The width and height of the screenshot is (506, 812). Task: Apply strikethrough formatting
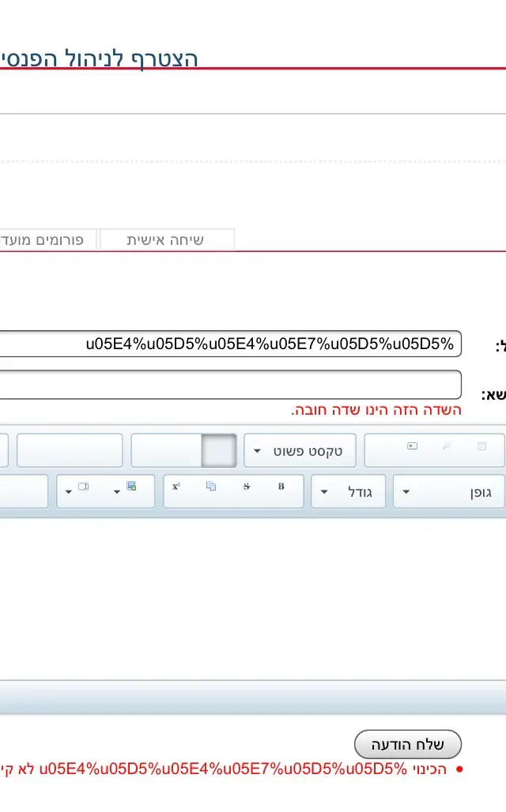[247, 487]
